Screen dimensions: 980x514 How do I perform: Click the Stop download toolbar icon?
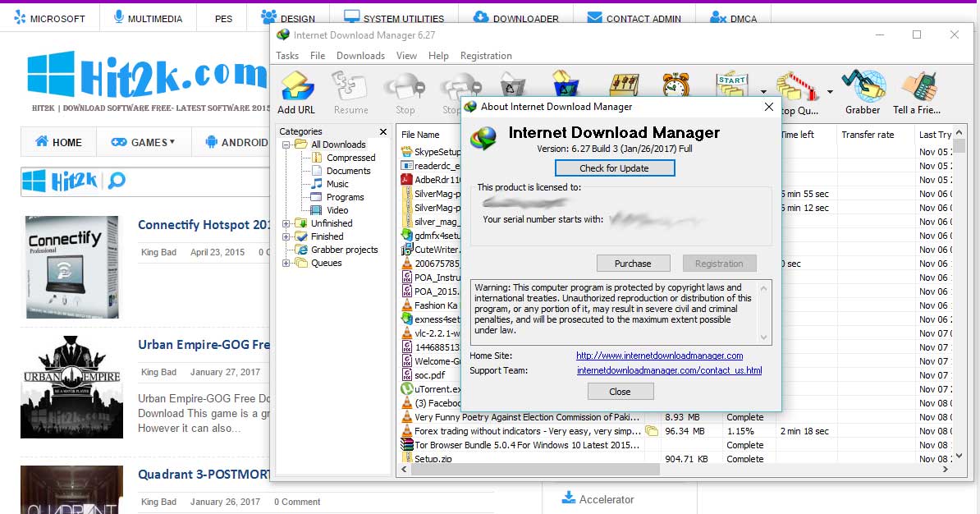(405, 86)
